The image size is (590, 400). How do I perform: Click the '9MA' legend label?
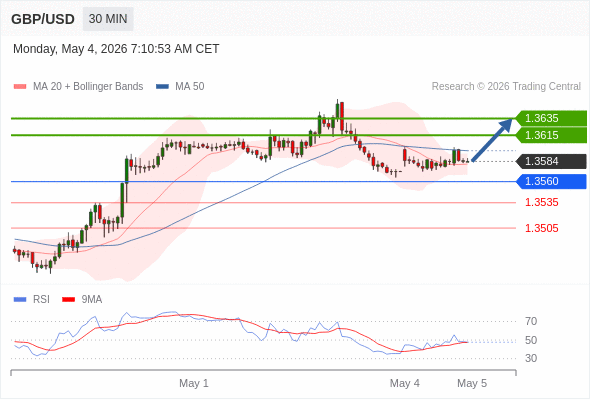92,300
